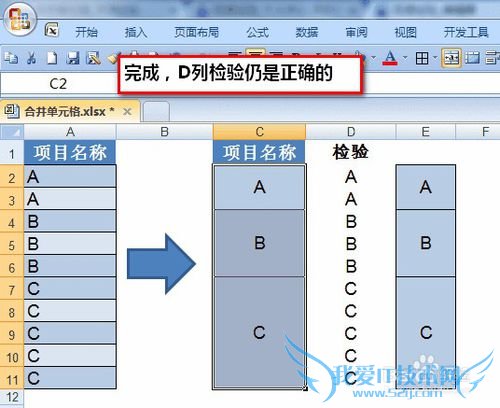Select row 1 header
Viewport: 500px width, 408px height.
click(12, 153)
